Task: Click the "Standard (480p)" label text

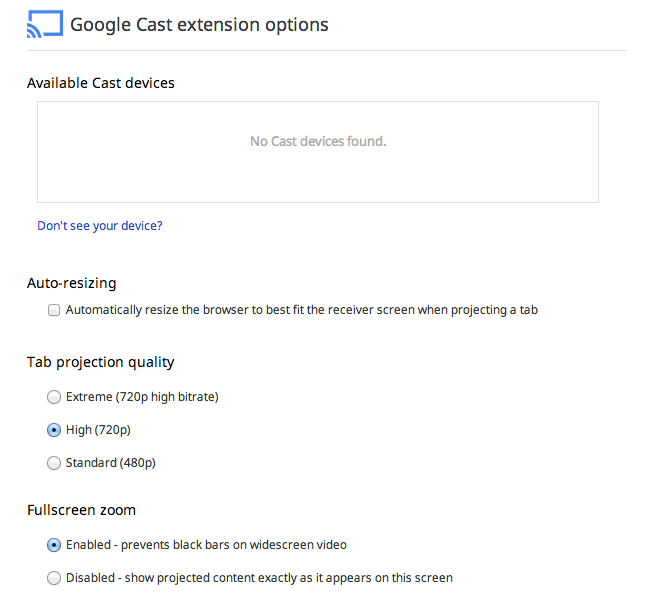Action: click(x=111, y=463)
